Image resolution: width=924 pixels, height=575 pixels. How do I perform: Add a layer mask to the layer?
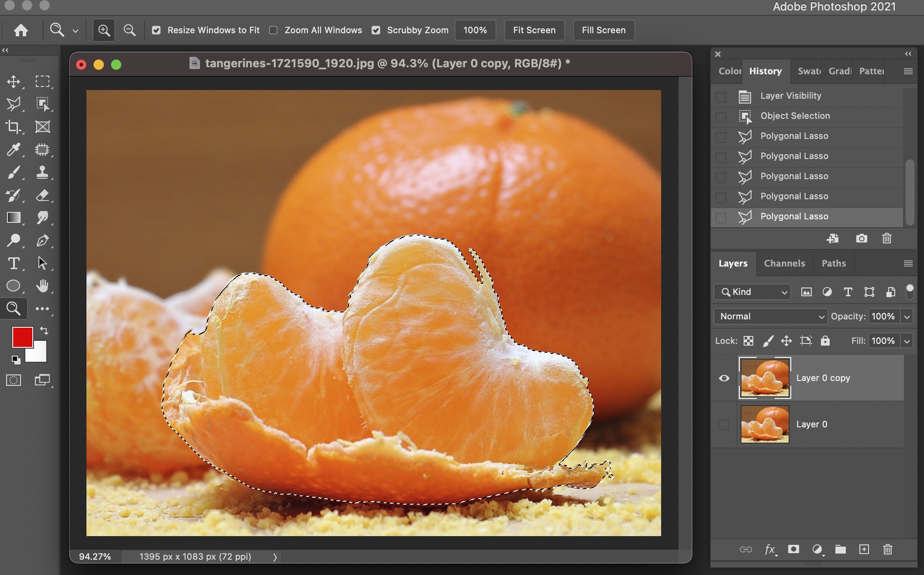click(793, 549)
